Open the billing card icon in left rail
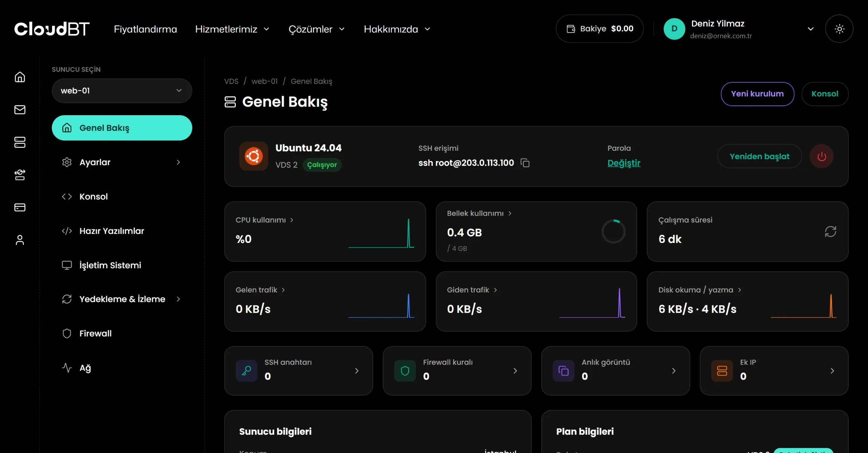The width and height of the screenshot is (868, 453). (20, 207)
